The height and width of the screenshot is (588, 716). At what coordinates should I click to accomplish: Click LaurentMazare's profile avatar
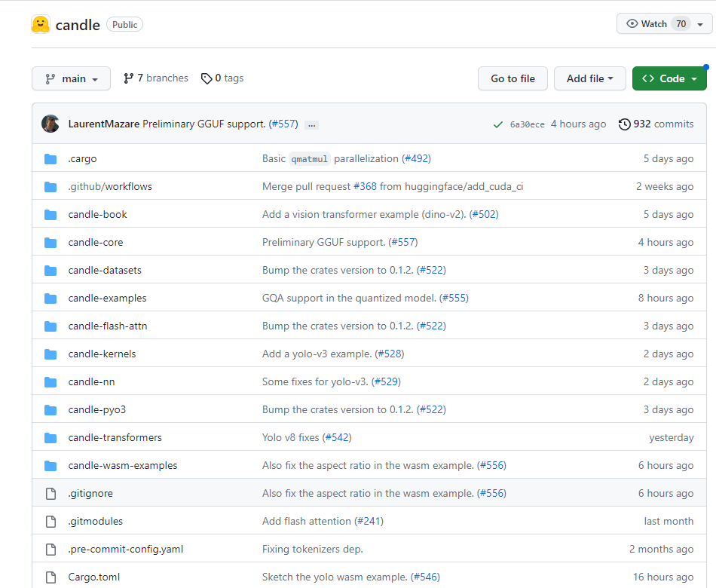[50, 124]
